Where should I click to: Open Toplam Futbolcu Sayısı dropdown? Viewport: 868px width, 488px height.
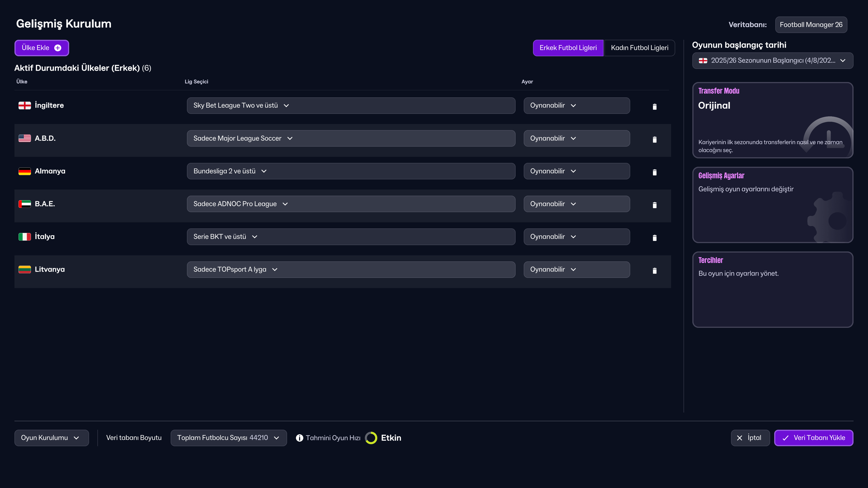229,438
